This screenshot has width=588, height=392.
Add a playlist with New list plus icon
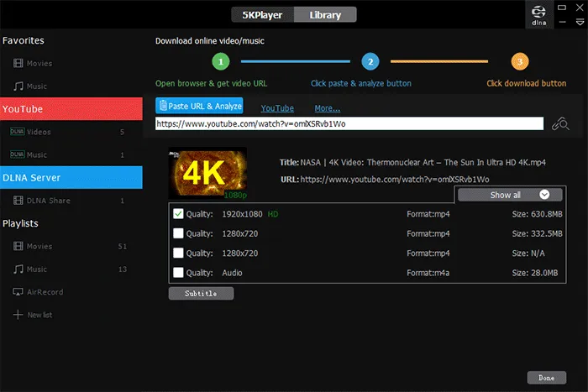pyautogui.click(x=18, y=315)
